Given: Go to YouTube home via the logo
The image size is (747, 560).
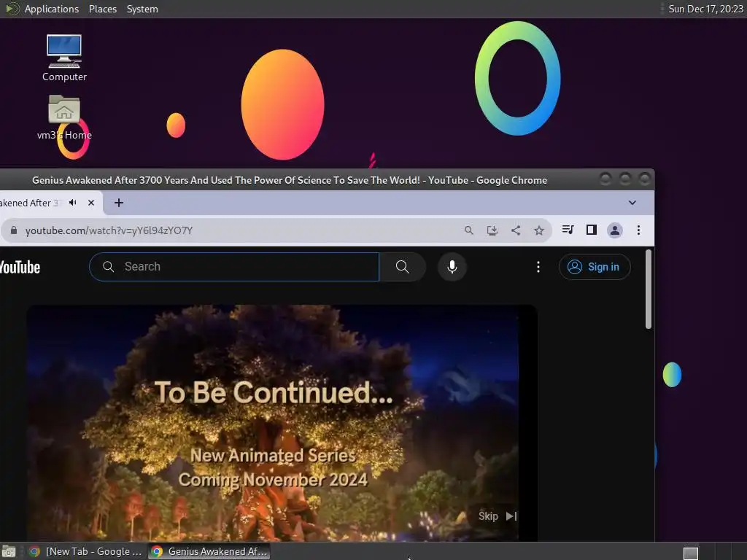Looking at the screenshot, I should 20,267.
